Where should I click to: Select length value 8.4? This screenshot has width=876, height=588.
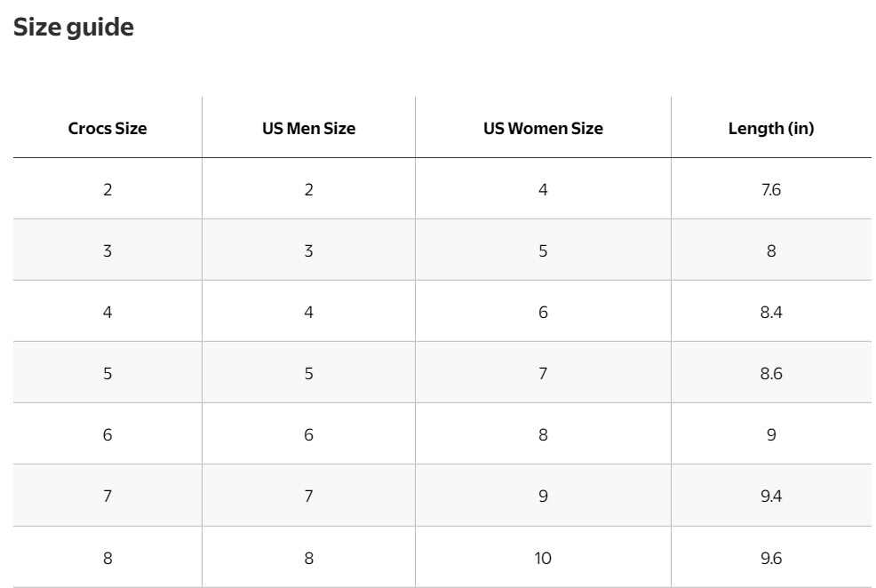click(x=770, y=312)
